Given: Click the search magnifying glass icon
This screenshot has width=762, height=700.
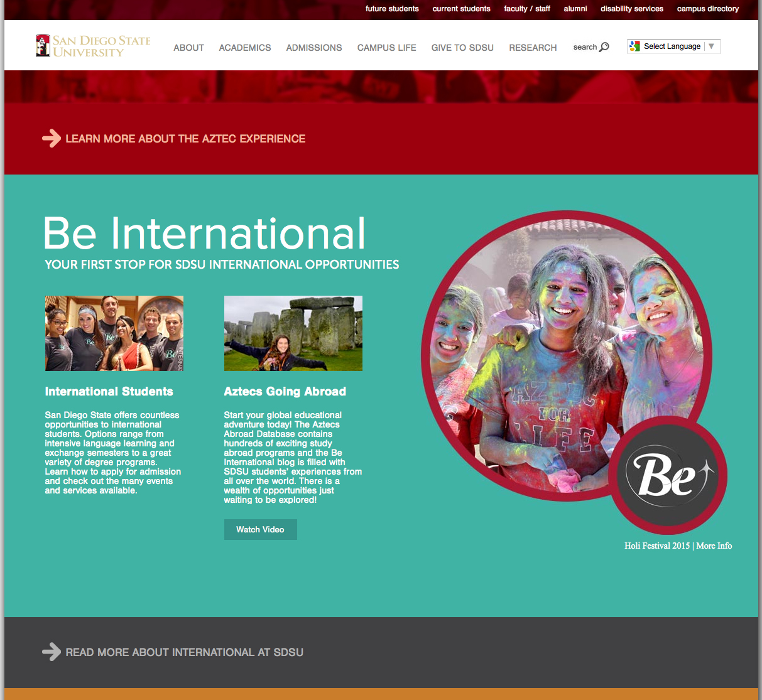Looking at the screenshot, I should [604, 47].
